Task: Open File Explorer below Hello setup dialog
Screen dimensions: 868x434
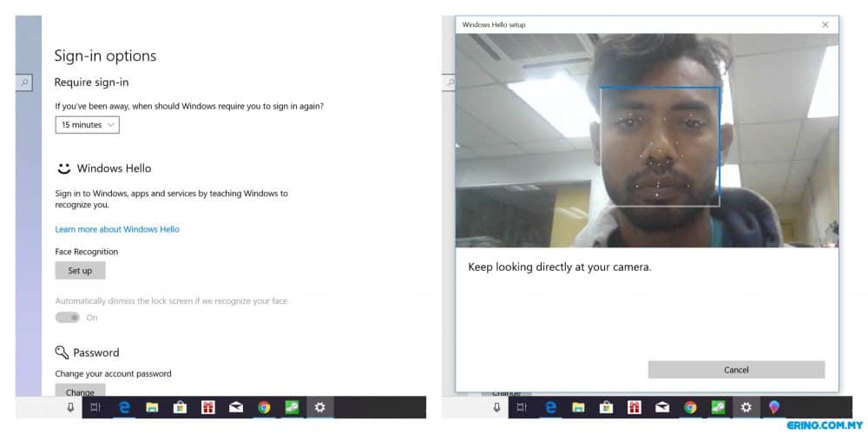Action: (x=578, y=408)
